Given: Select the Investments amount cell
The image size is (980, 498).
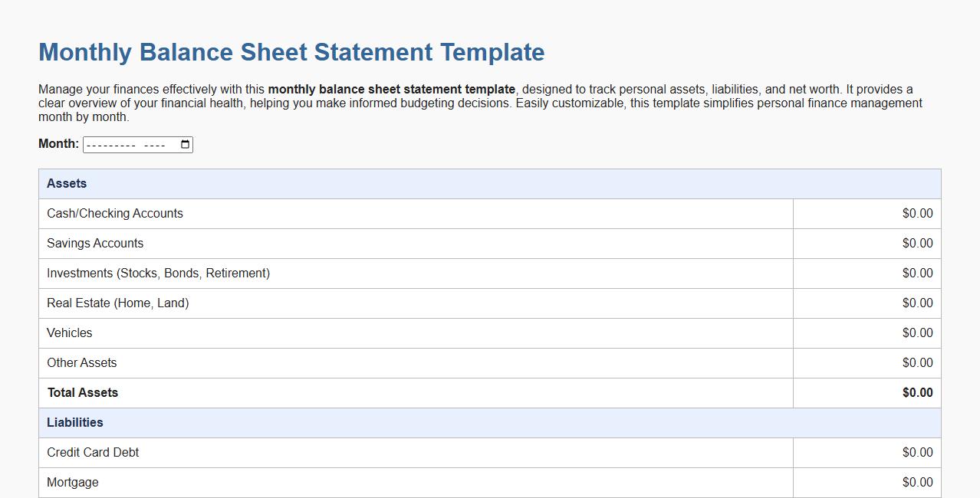Looking at the screenshot, I should [867, 273].
